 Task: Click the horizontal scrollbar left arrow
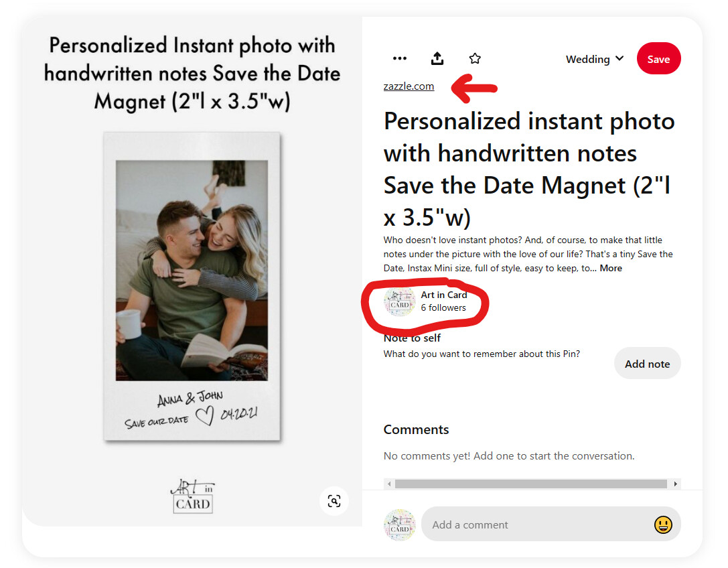click(x=389, y=484)
